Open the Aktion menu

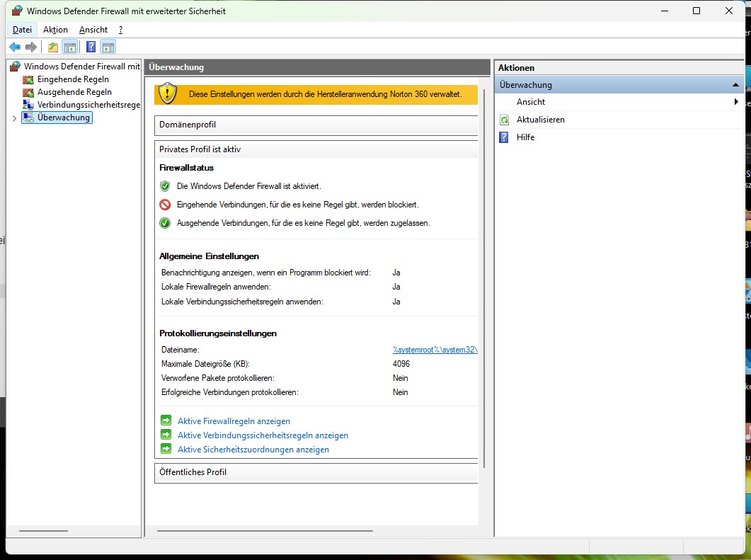[x=55, y=30]
